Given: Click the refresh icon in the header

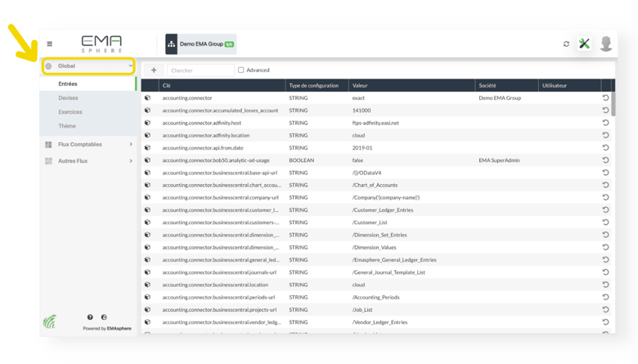Looking at the screenshot, I should pos(566,44).
